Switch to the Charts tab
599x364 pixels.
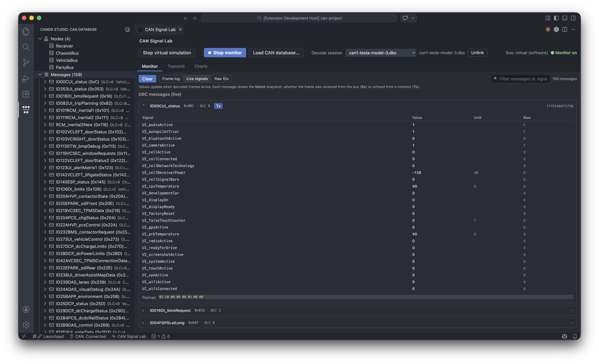click(x=201, y=66)
